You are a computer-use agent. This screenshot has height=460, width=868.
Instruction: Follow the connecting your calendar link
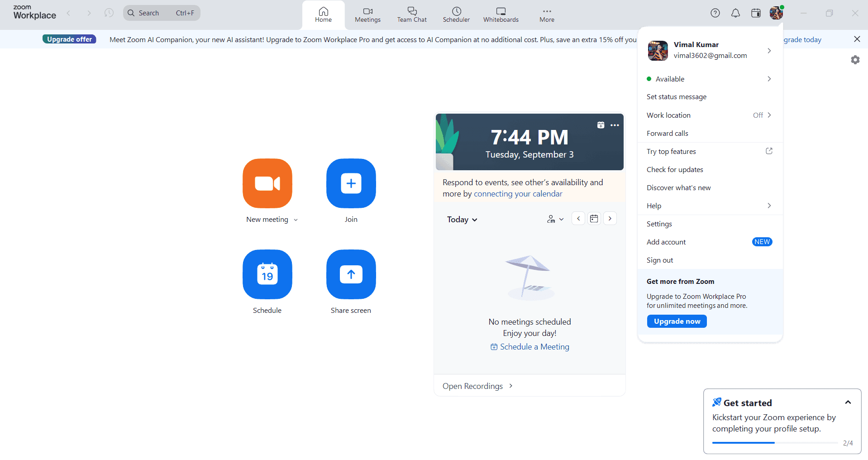pyautogui.click(x=518, y=194)
